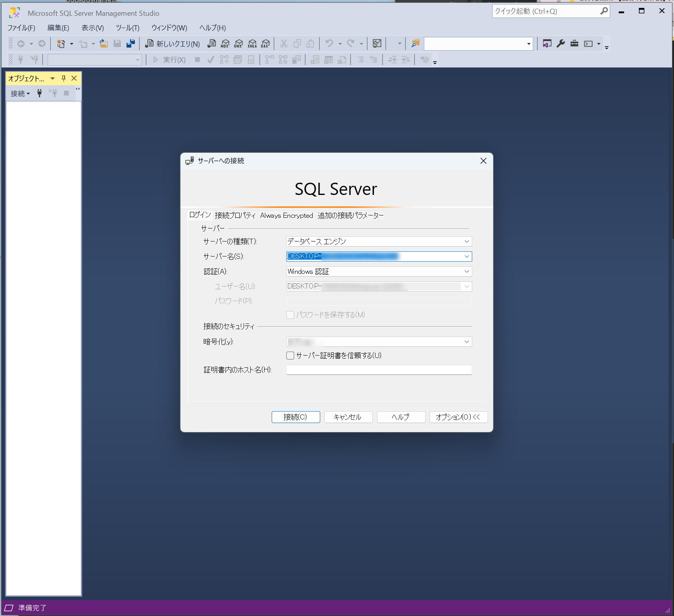Image resolution: width=674 pixels, height=616 pixels.
Task: Launch Activity Monitor from the toolbar
Action: tap(377, 43)
